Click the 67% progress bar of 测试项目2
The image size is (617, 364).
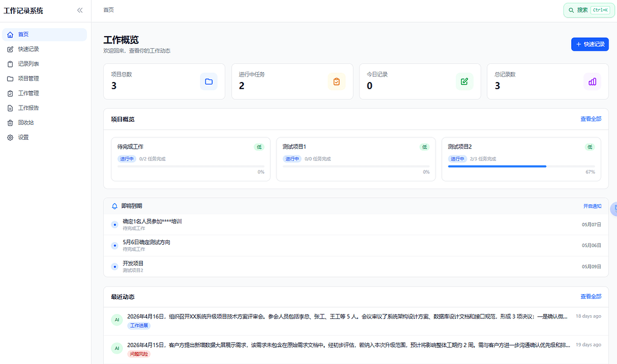(521, 166)
